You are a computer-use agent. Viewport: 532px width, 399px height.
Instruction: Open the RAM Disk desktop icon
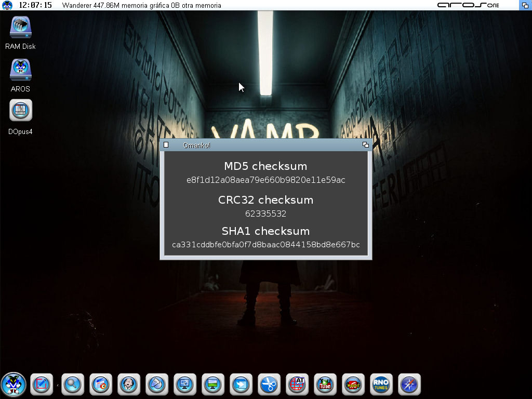(x=21, y=28)
